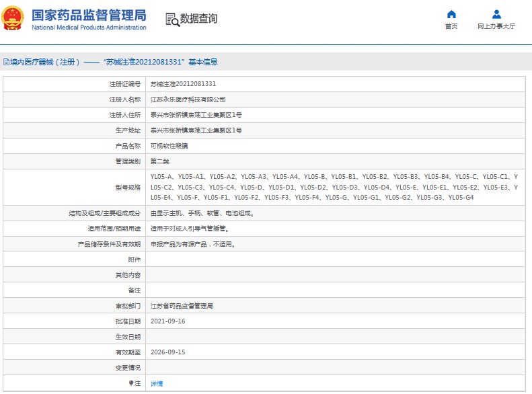Click the 适用范围/预期用途 label

(x=114, y=229)
